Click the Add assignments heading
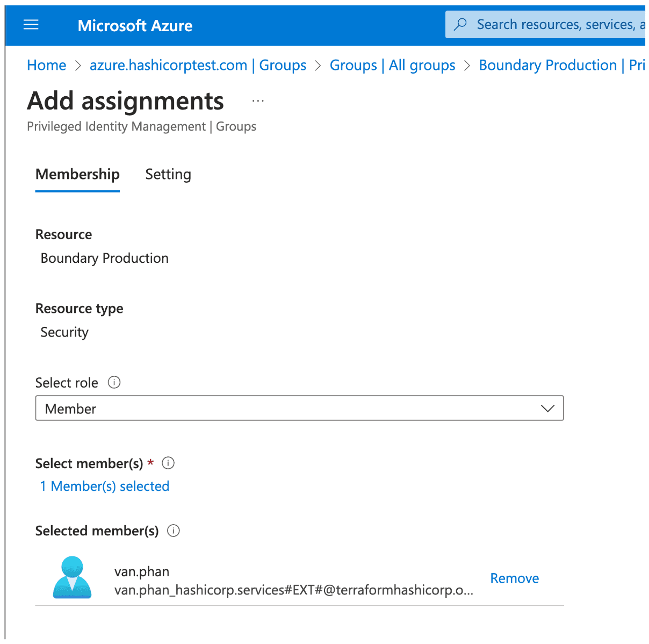 pyautogui.click(x=126, y=101)
